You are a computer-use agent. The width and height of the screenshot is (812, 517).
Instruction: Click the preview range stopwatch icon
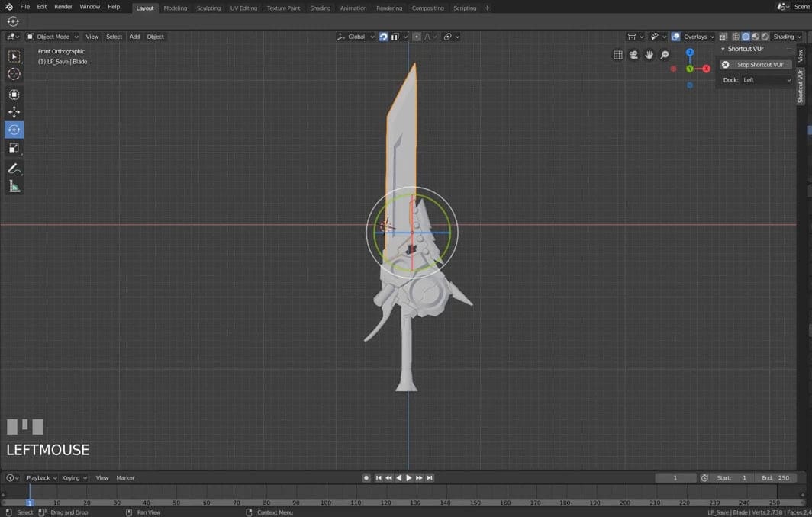pyautogui.click(x=704, y=477)
